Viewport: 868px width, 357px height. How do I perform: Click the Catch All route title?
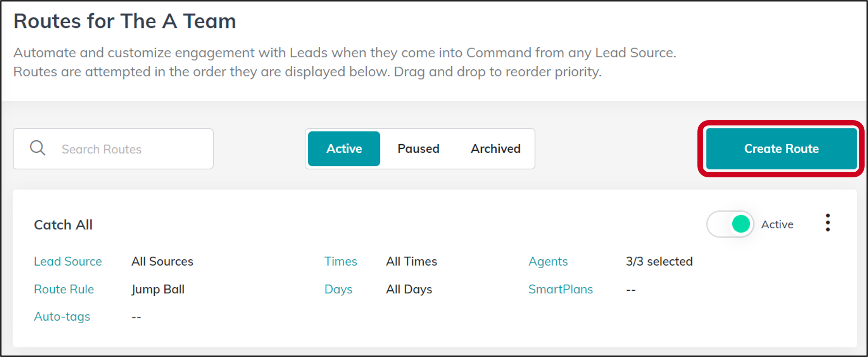pyautogui.click(x=63, y=225)
